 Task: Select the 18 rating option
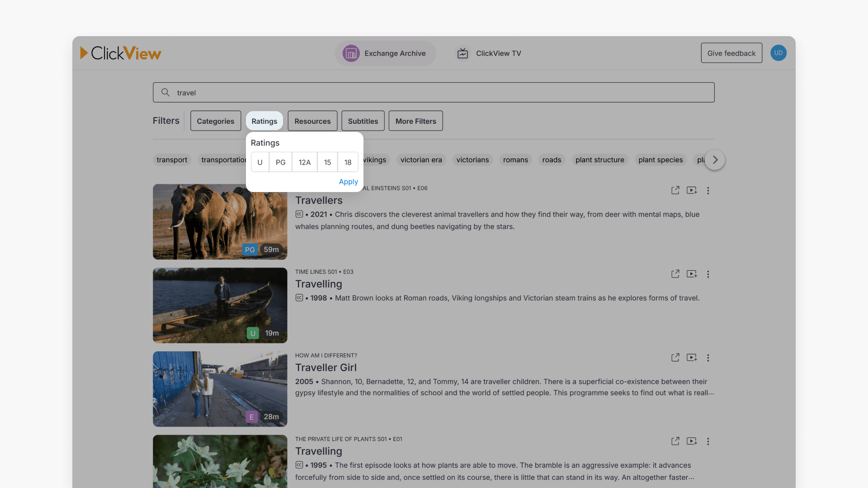click(348, 162)
